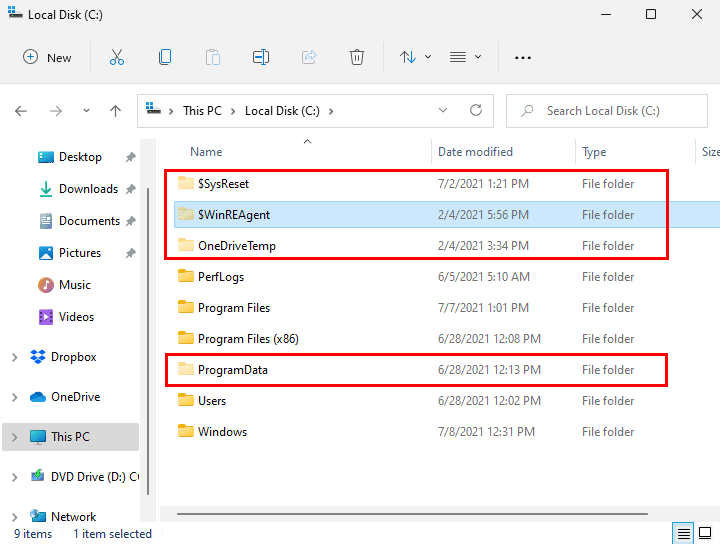Click the Copy icon in toolbar
This screenshot has height=544, width=720.
click(x=165, y=57)
